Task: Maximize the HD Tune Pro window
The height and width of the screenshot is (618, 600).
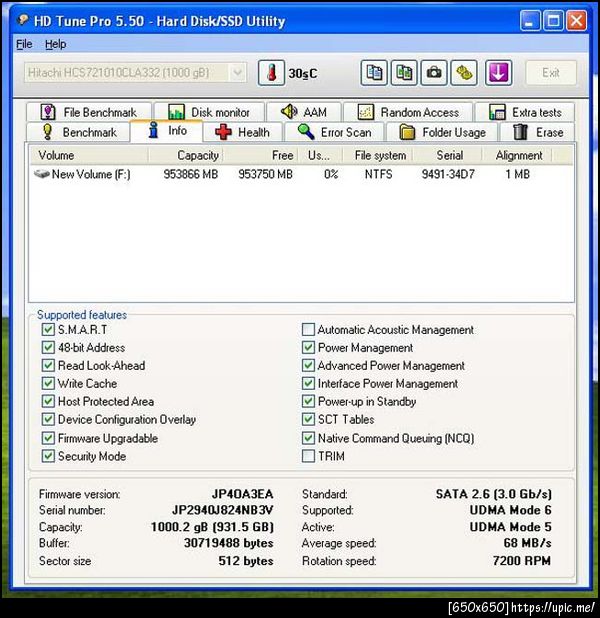Action: pos(553,20)
